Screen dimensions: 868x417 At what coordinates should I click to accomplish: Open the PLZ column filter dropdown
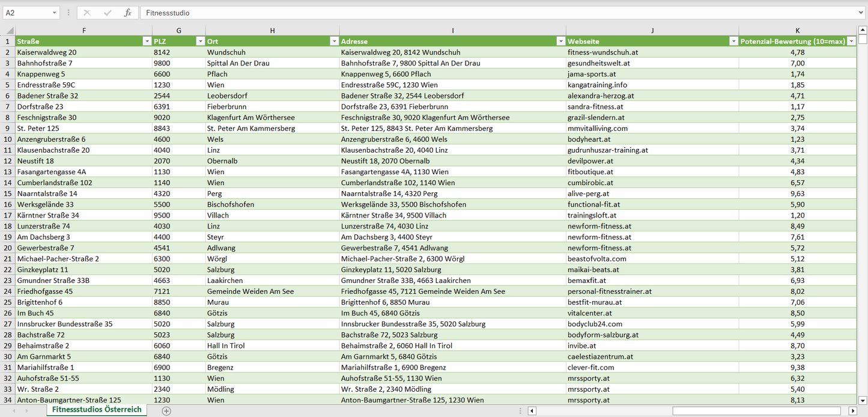coord(200,41)
